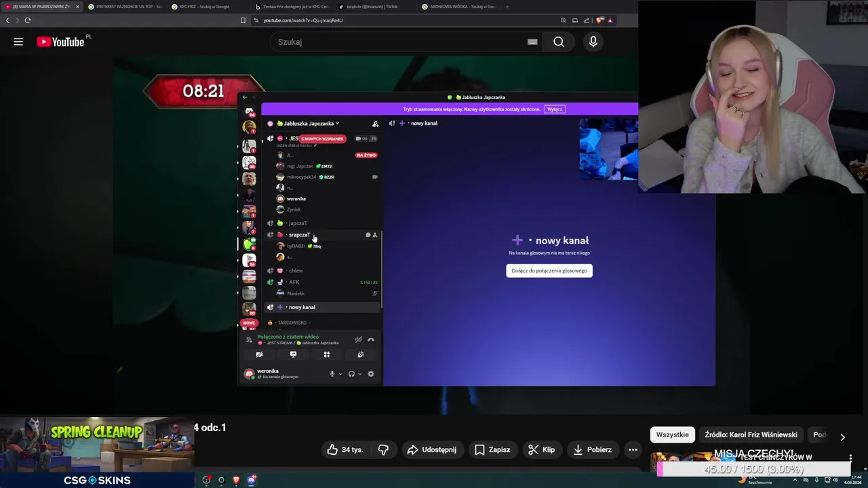Share your screen in Discord
The image size is (868, 488).
[x=293, y=354]
